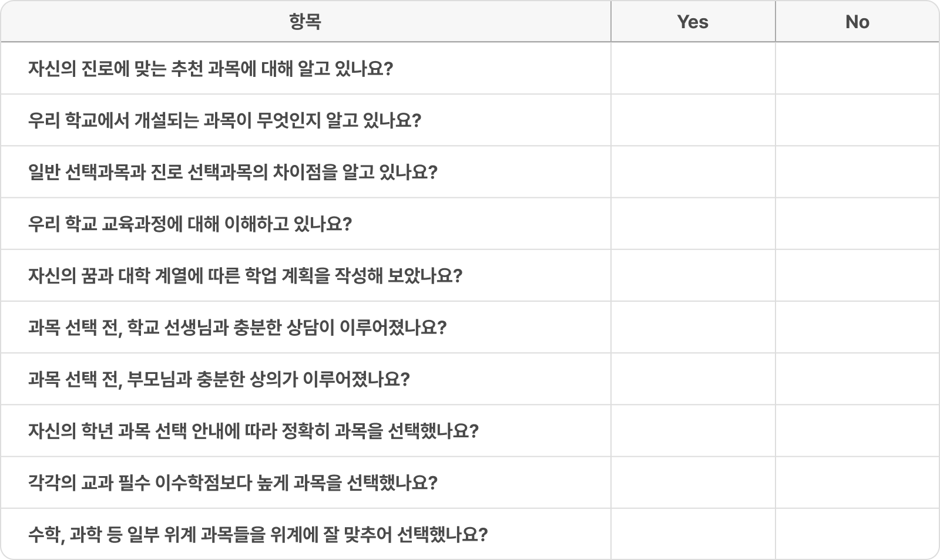Viewport: 940px width, 560px height.
Task: Click the No column header
Action: pos(857,22)
